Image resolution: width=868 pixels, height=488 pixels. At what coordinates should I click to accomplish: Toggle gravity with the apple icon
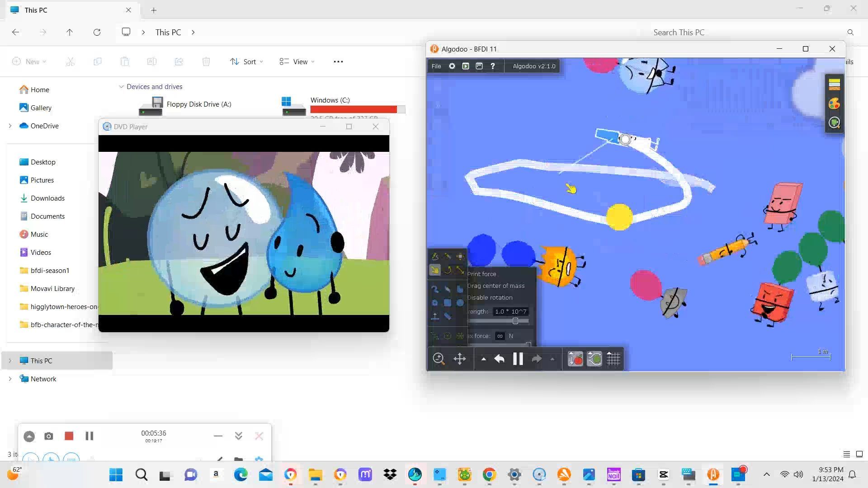pyautogui.click(x=575, y=359)
